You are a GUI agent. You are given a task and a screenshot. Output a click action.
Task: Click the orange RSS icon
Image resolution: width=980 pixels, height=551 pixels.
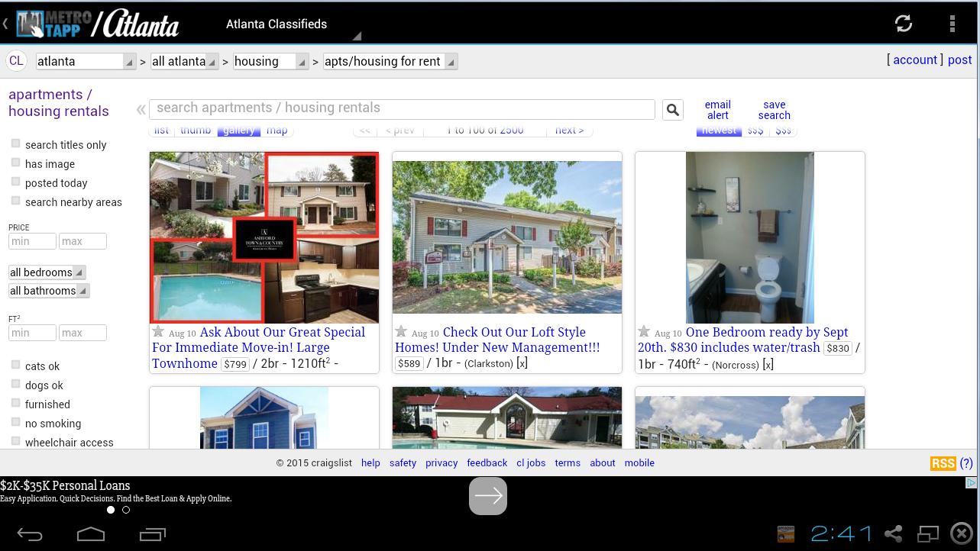[x=943, y=463]
